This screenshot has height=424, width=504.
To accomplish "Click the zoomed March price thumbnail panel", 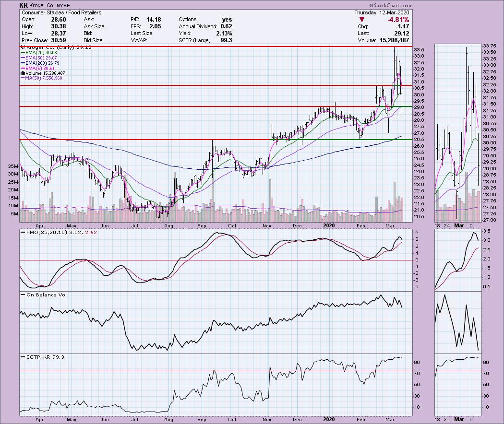I will [458, 133].
